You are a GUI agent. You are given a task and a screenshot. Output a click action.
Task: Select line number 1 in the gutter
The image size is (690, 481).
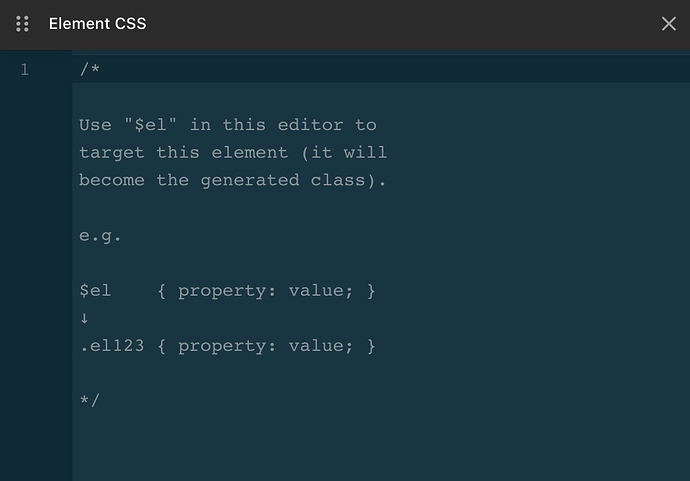pos(24,70)
